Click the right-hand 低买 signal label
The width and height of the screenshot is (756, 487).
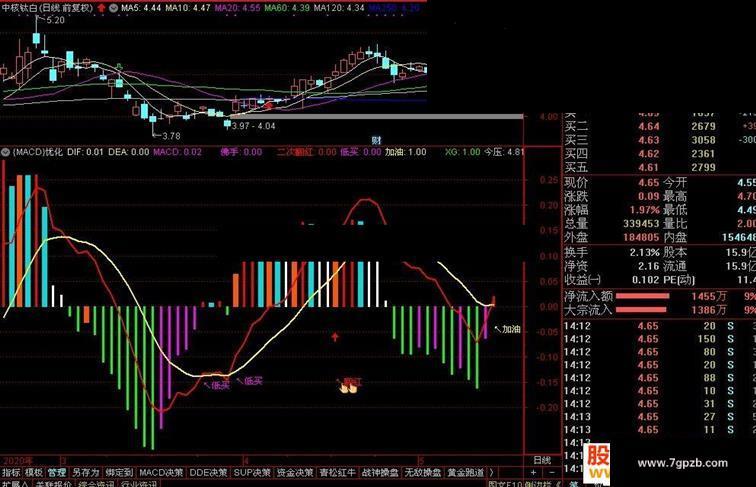coord(253,381)
